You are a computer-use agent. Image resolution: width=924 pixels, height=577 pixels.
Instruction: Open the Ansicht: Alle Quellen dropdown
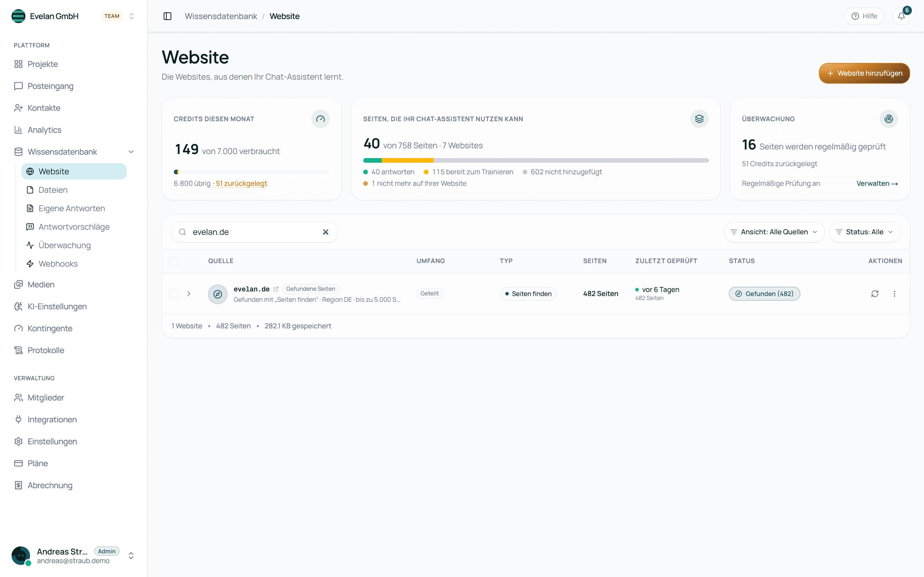tap(774, 232)
